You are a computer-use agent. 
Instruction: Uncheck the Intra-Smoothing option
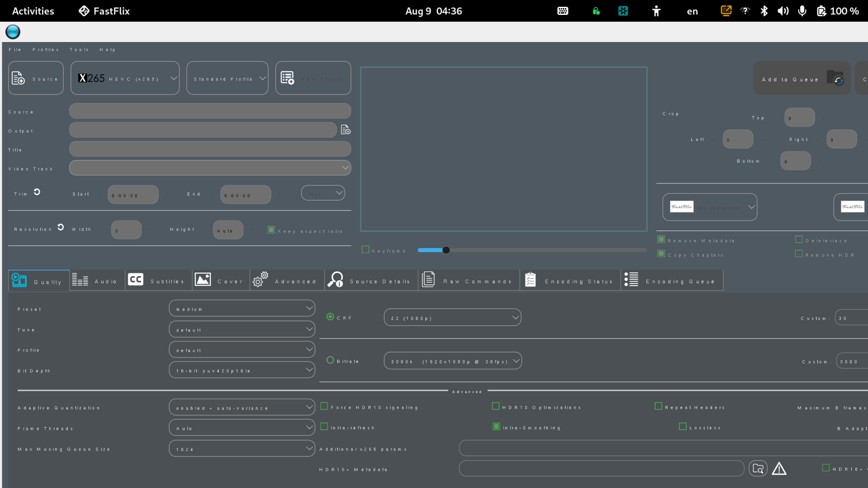496,426
